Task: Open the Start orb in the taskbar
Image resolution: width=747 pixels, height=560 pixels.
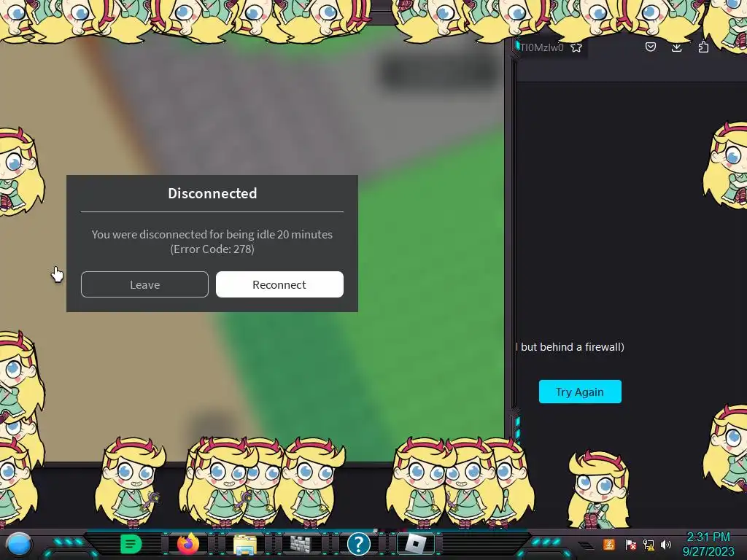Action: (x=19, y=545)
